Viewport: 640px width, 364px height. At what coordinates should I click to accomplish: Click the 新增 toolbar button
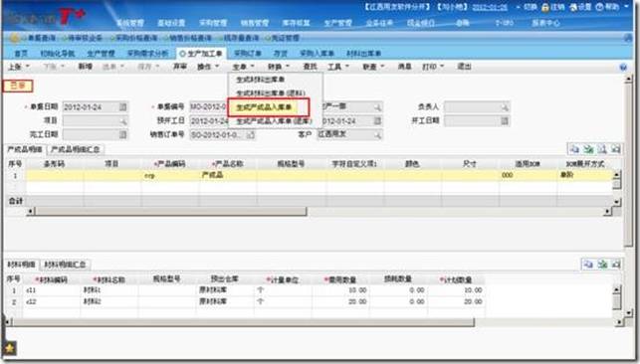point(85,67)
